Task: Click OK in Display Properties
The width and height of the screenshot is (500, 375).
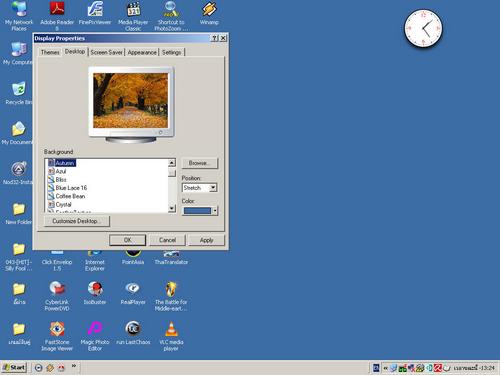Action: (x=127, y=240)
